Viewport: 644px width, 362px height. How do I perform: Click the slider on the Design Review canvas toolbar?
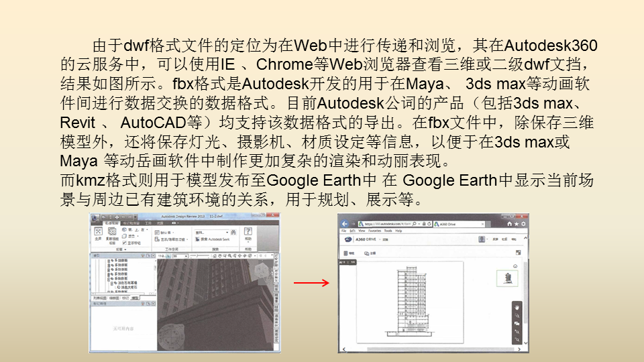pyautogui.click(x=200, y=255)
